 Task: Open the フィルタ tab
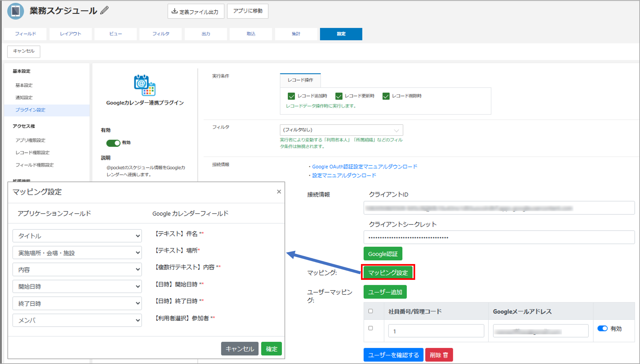tap(161, 34)
